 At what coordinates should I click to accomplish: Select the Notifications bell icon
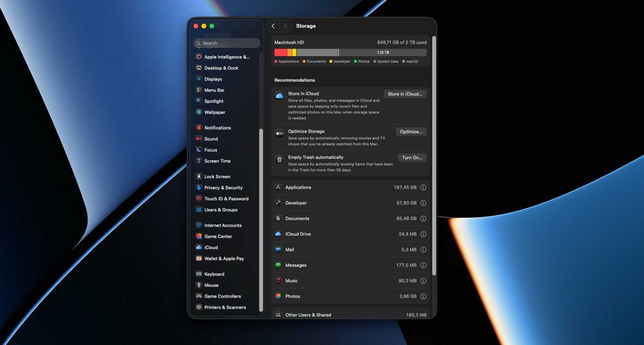[199, 128]
